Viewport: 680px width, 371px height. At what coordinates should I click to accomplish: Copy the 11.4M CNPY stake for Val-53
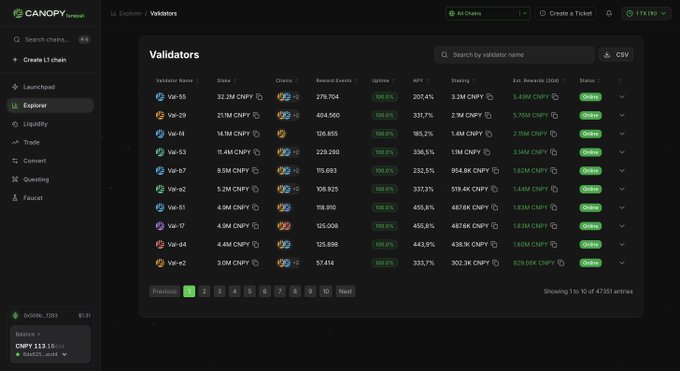[x=257, y=152]
